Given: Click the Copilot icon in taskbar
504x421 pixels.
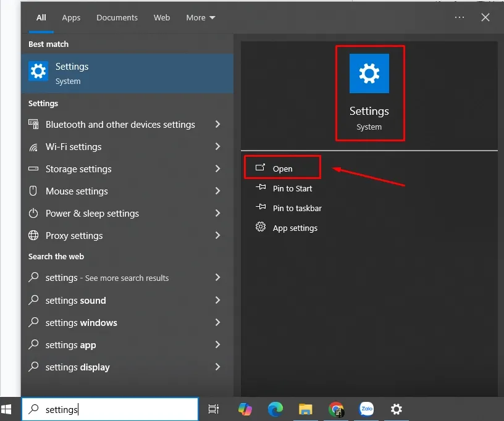Looking at the screenshot, I should (x=245, y=409).
